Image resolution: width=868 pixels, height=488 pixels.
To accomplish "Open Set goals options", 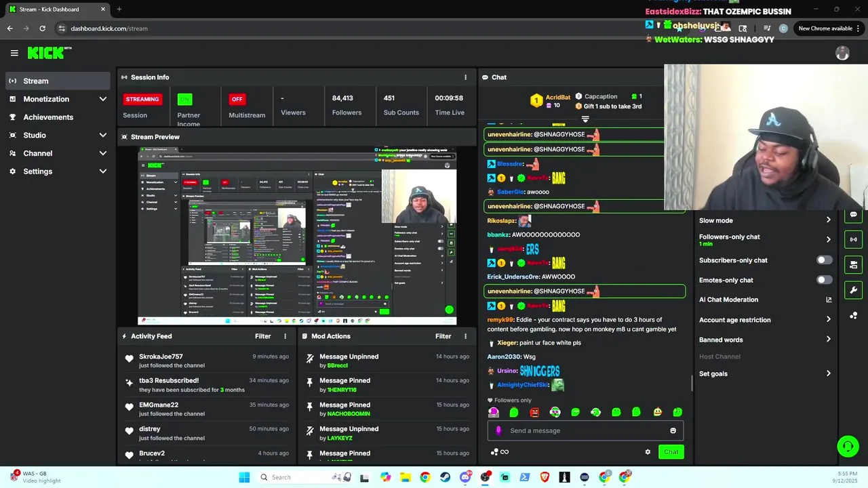I will pos(765,373).
